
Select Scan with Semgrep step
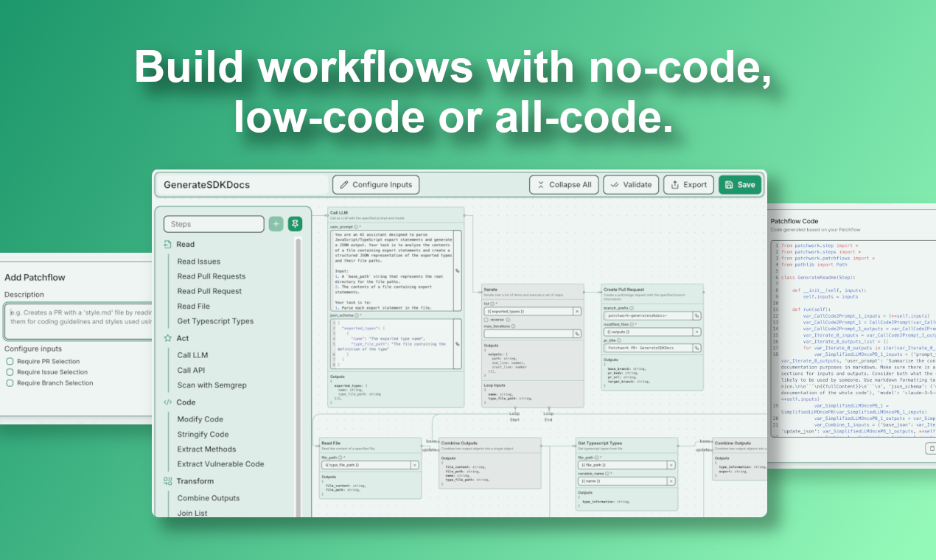(212, 385)
